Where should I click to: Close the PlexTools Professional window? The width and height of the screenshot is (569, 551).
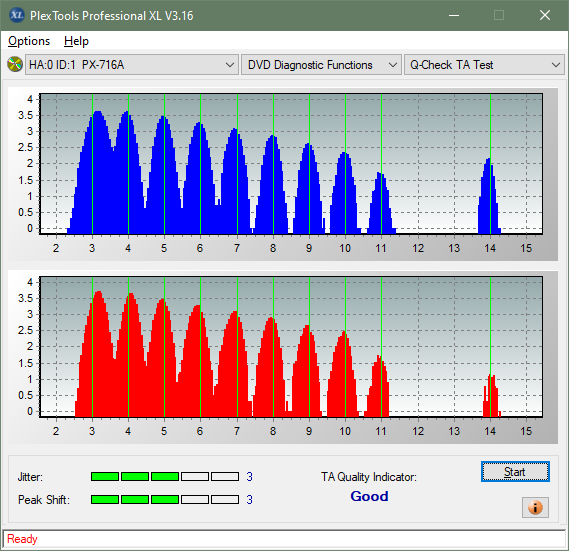click(x=545, y=15)
